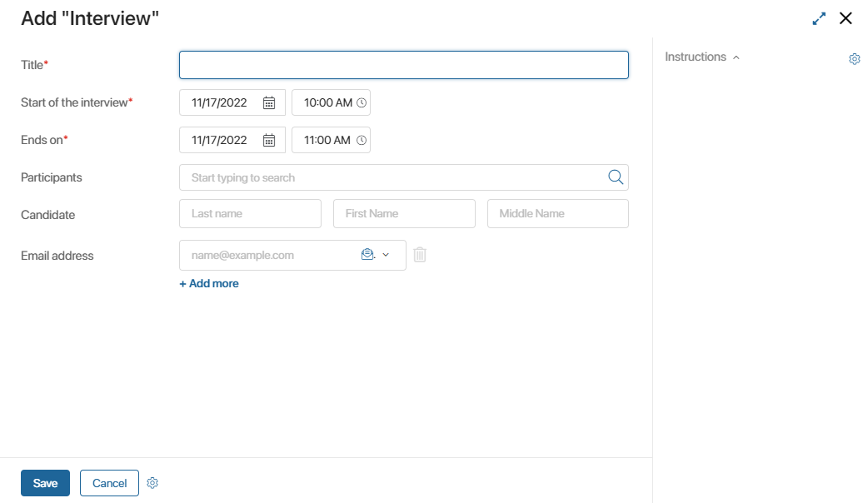The height and width of the screenshot is (503, 868).
Task: Click the clock icon for 10:00 AM
Action: pos(362,103)
